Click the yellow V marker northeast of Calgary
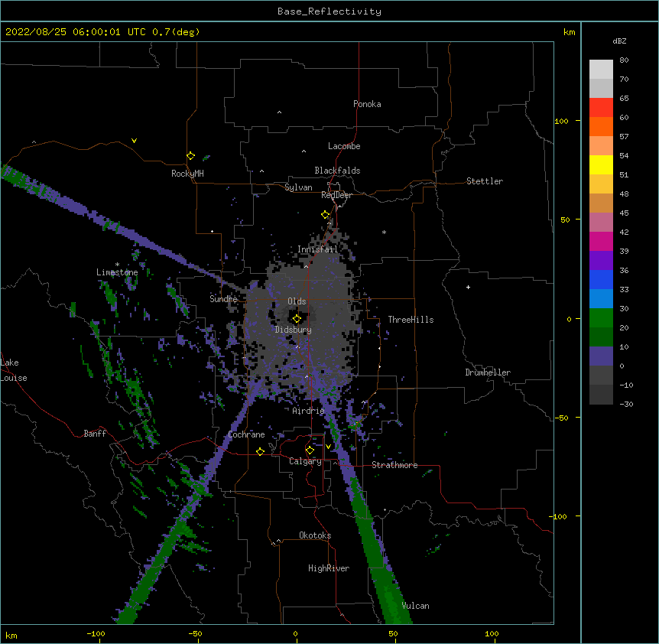Image resolution: width=659 pixels, height=644 pixels. (328, 447)
